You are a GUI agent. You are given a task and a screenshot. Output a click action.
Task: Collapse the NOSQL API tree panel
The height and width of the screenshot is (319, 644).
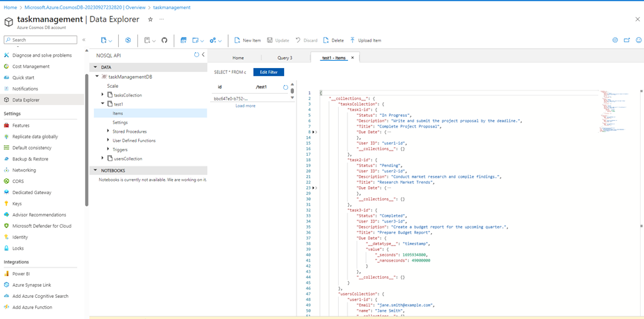[203, 55]
